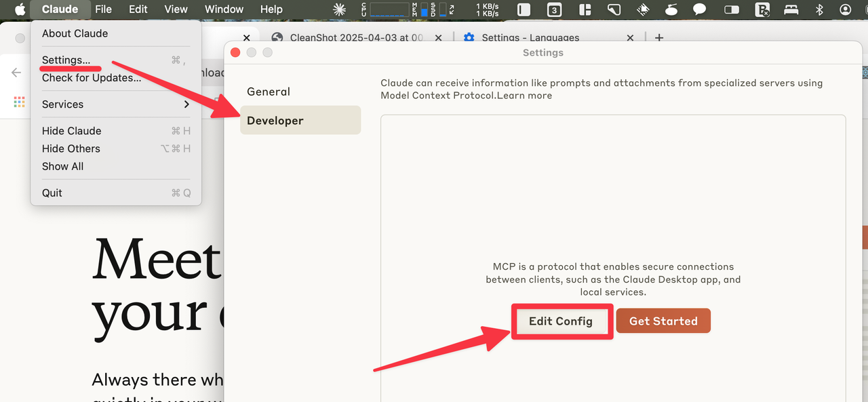Close the Settings - Languages tab
The height and width of the screenshot is (402, 868).
point(630,38)
